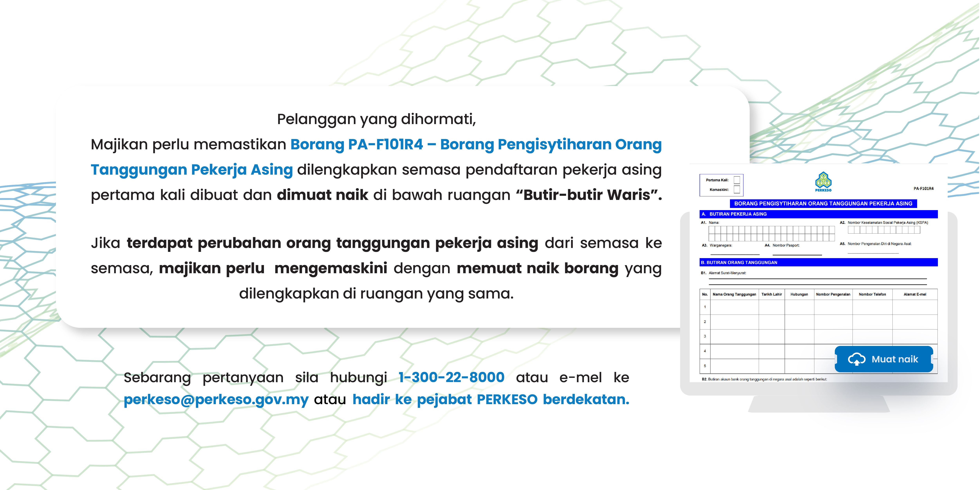Viewport: 980px width, 490px height.
Task: Click the Pelanggan yang dihormati greeting
Action: click(x=376, y=120)
